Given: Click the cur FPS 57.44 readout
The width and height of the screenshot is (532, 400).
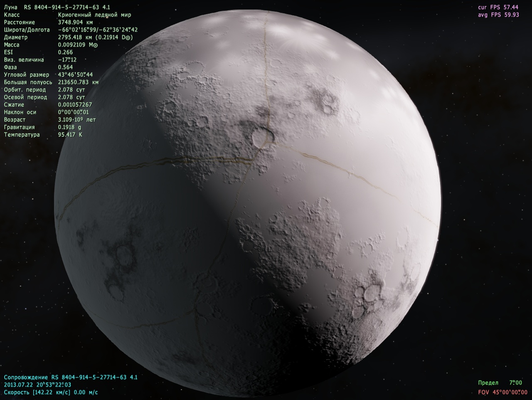Looking at the screenshot, I should [x=498, y=7].
